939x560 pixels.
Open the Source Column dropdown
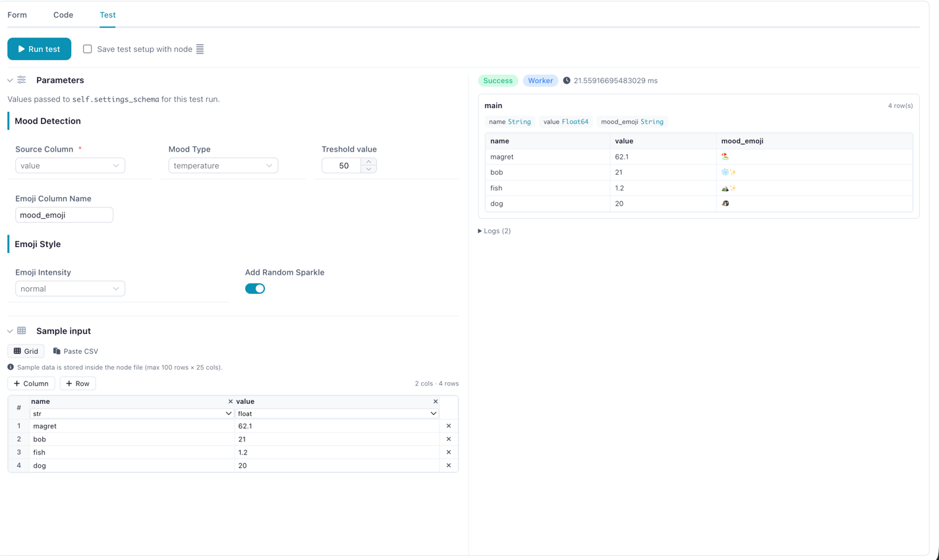pos(70,165)
